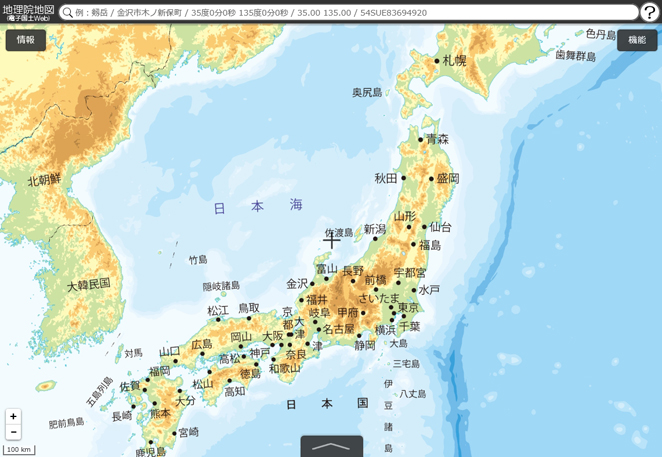Click the 対馬 island label
Image resolution: width=662 pixels, height=457 pixels.
click(x=133, y=353)
